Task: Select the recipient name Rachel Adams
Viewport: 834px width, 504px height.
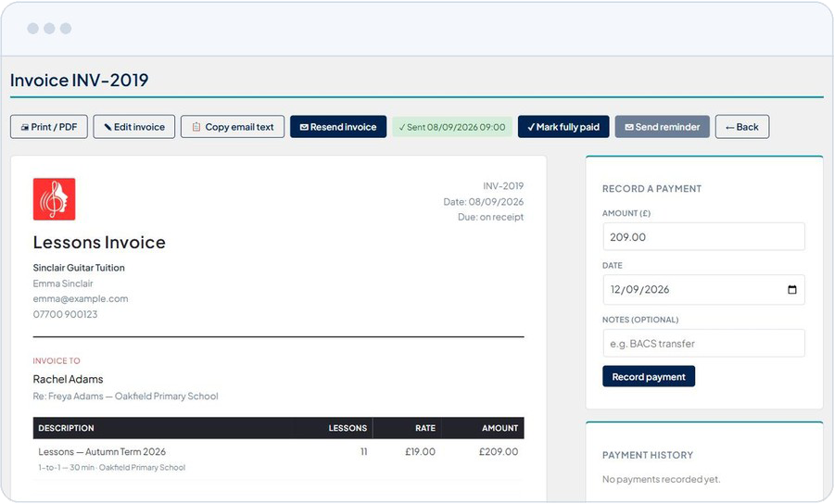Action: point(68,379)
